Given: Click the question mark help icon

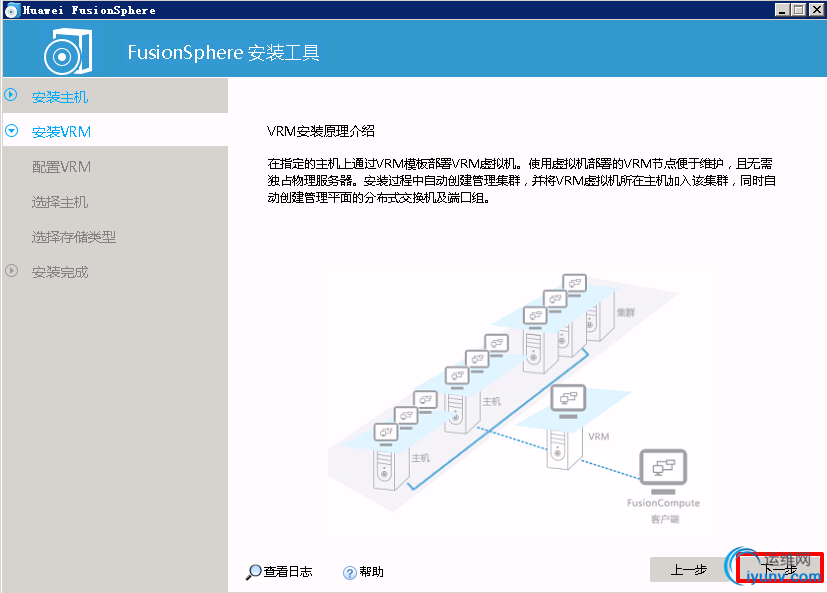Looking at the screenshot, I should click(x=350, y=572).
